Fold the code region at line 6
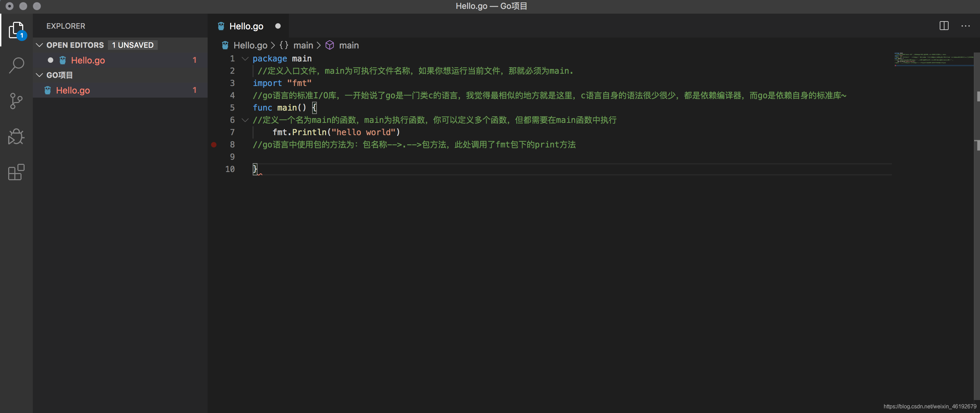 (246, 120)
